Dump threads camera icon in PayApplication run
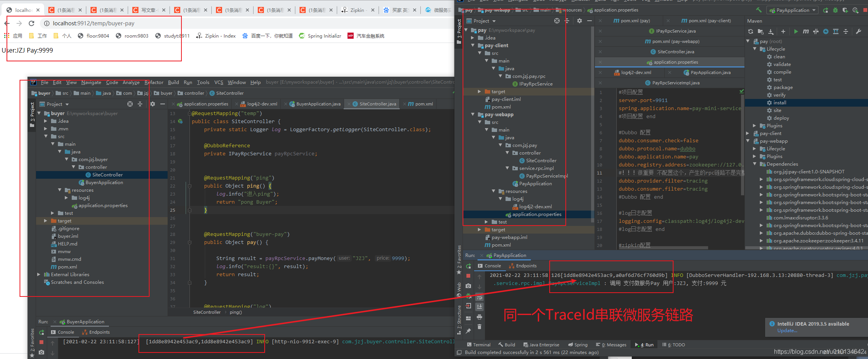The width and height of the screenshot is (868, 359). (468, 286)
